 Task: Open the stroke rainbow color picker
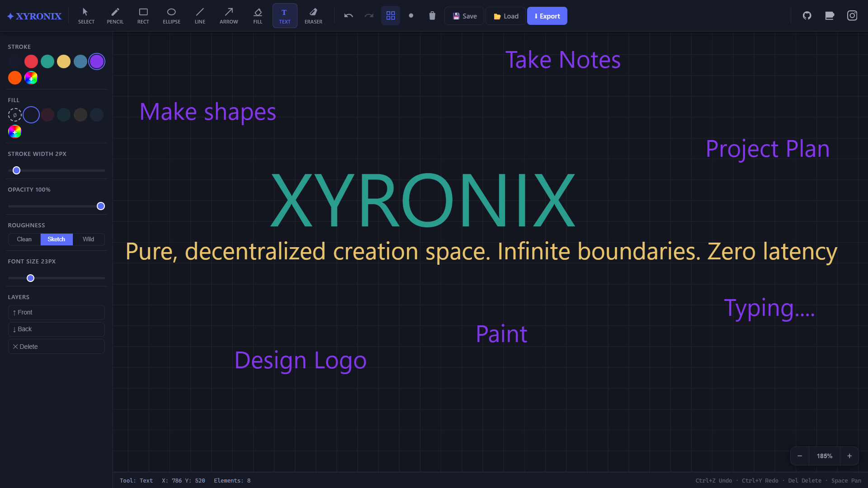[31, 77]
